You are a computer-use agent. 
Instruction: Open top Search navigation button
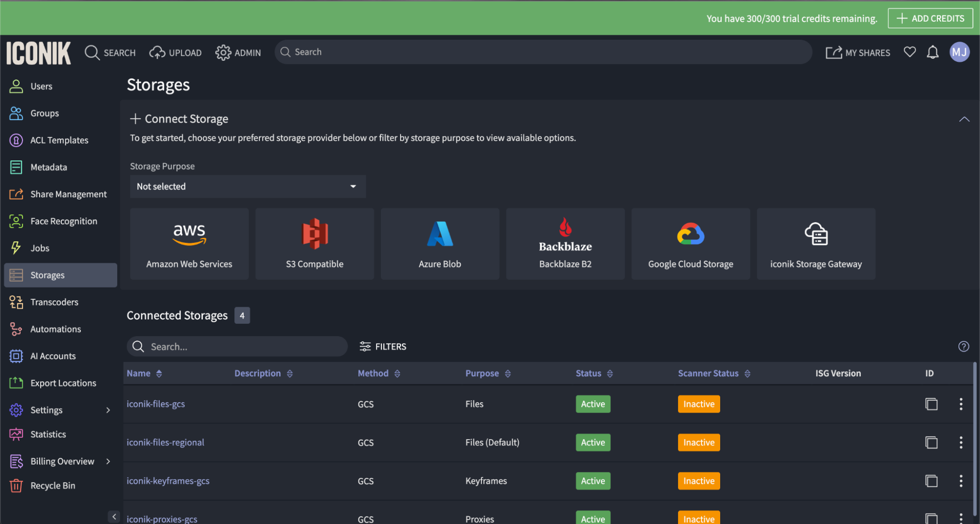tap(110, 52)
